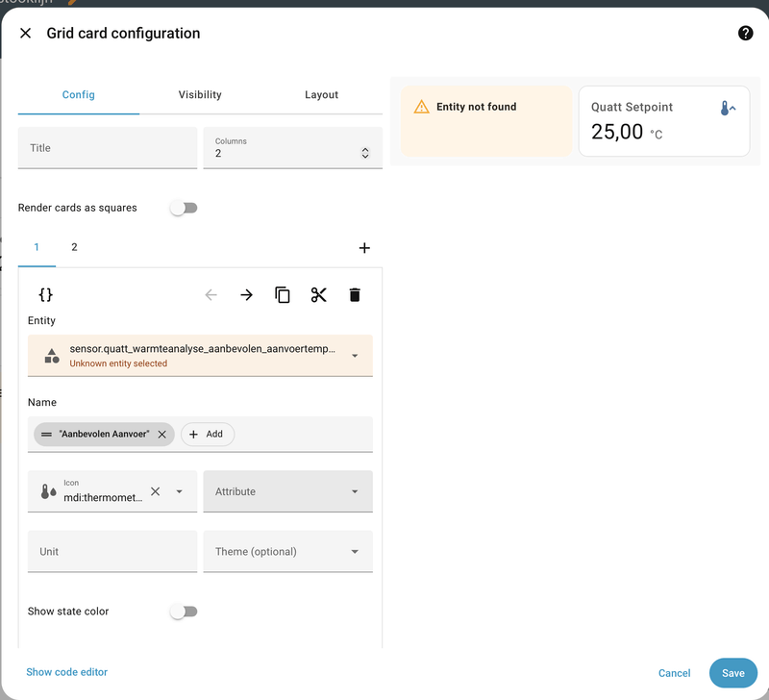Switch to the Visibility tab
The height and width of the screenshot is (700, 769).
point(200,95)
